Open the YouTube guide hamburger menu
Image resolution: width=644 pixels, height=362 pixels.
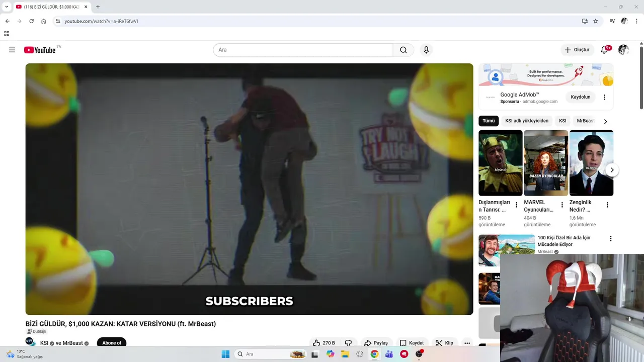12,50
